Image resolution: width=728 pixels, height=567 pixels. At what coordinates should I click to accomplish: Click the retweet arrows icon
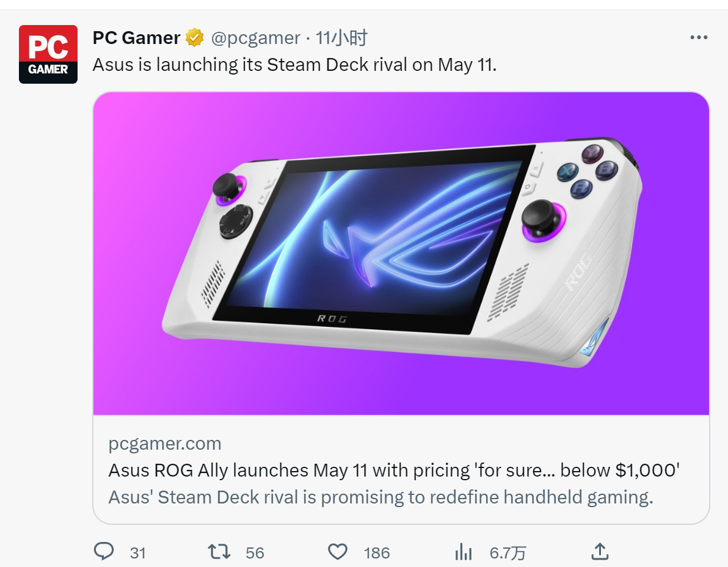[x=219, y=552]
